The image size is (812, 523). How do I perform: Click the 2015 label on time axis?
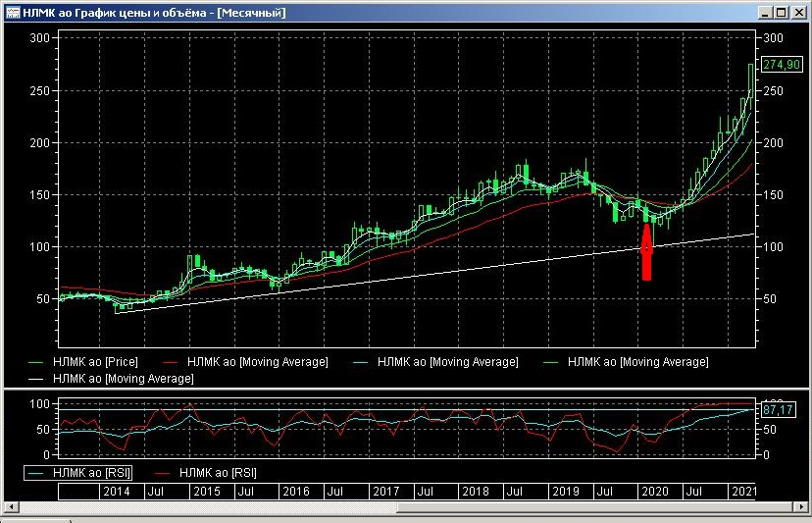pos(207,491)
